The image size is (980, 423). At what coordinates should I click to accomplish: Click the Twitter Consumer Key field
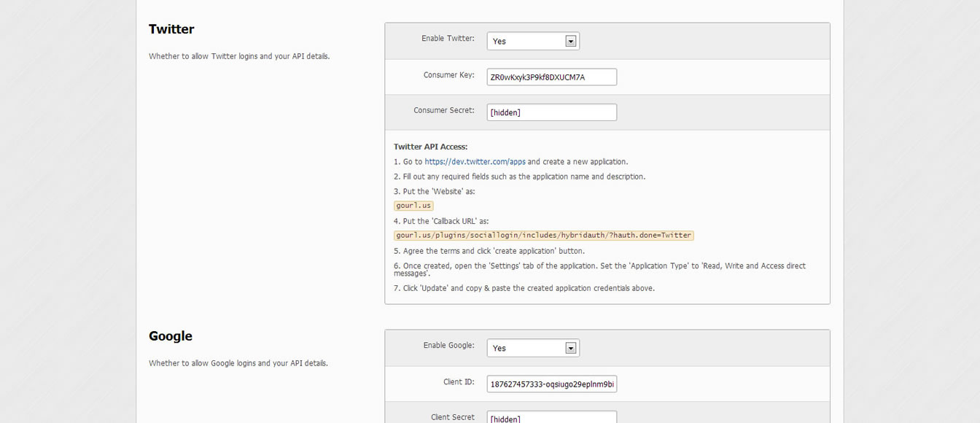(551, 77)
